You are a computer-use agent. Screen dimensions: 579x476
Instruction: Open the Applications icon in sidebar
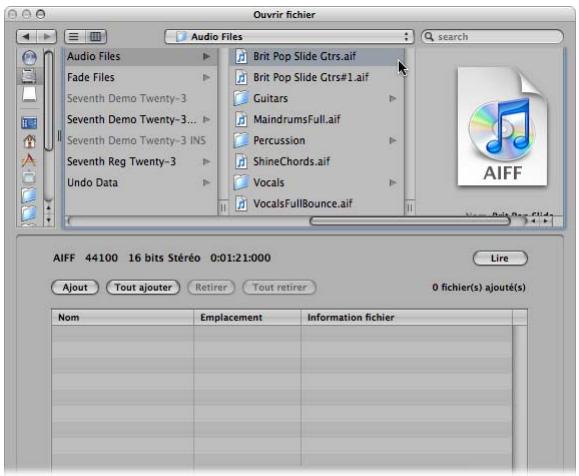29,160
